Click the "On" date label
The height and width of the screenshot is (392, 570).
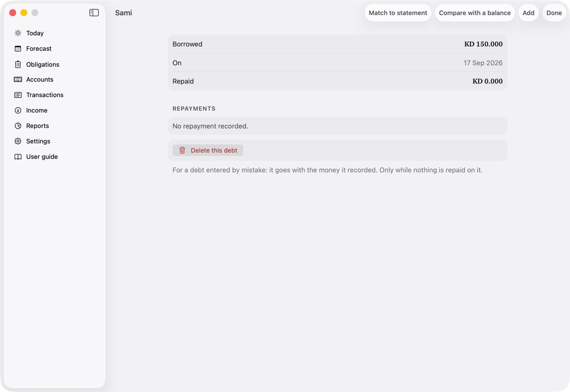pyautogui.click(x=177, y=63)
